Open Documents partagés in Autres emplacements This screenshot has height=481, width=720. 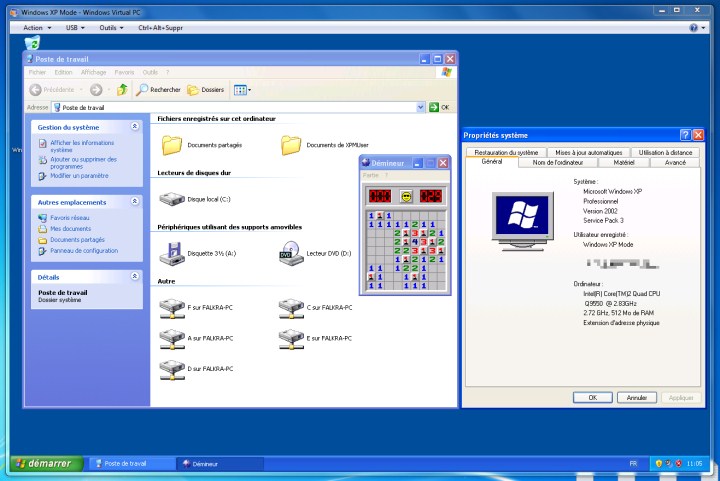click(78, 240)
